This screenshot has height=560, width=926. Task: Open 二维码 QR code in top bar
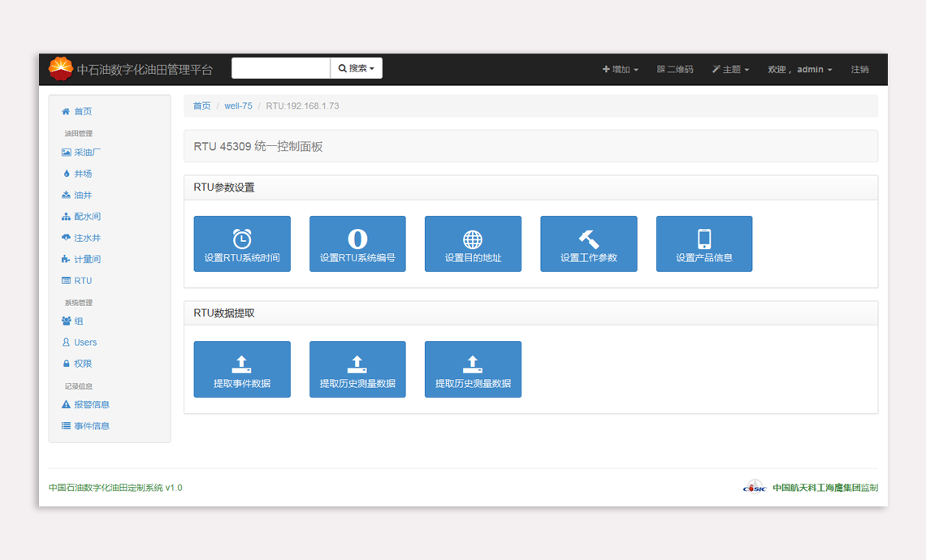coord(675,70)
